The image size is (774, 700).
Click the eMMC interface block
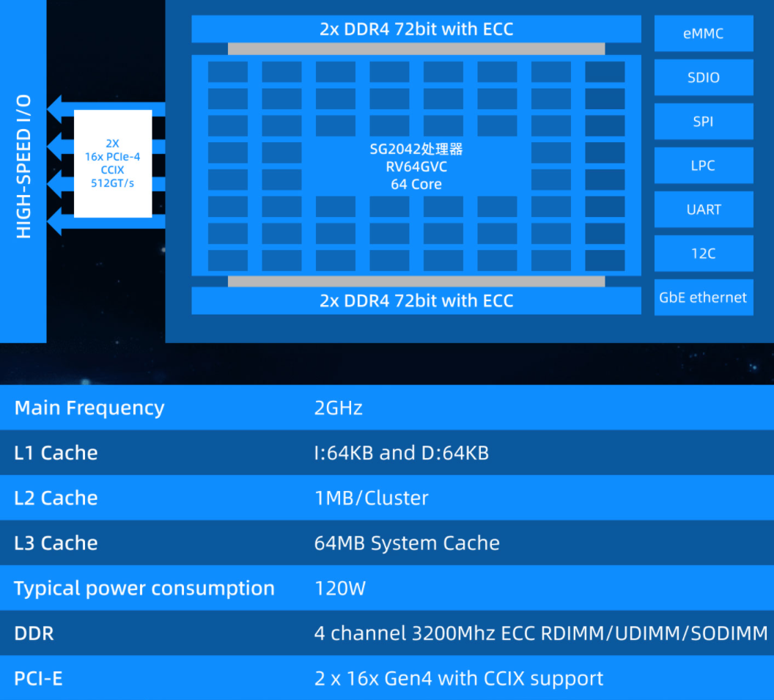[704, 33]
